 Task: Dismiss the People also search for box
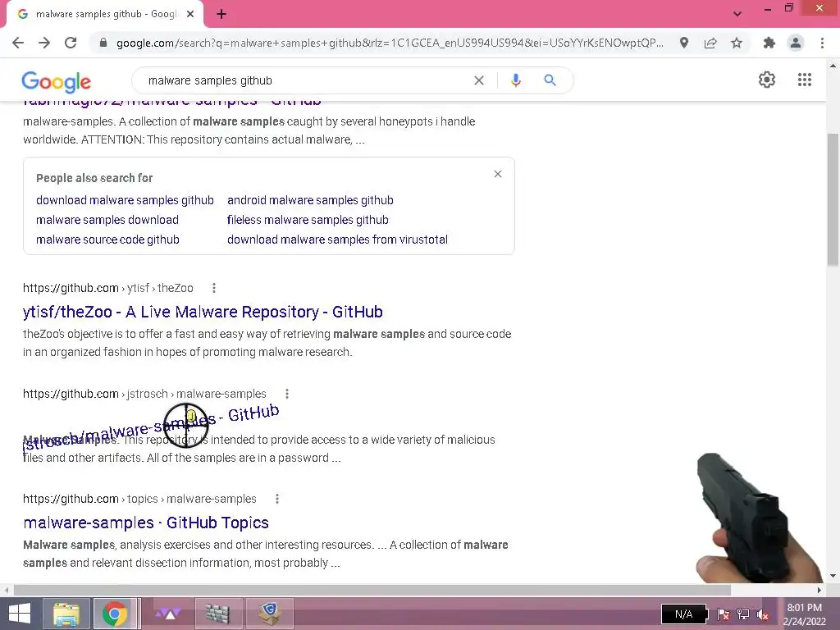tap(498, 174)
